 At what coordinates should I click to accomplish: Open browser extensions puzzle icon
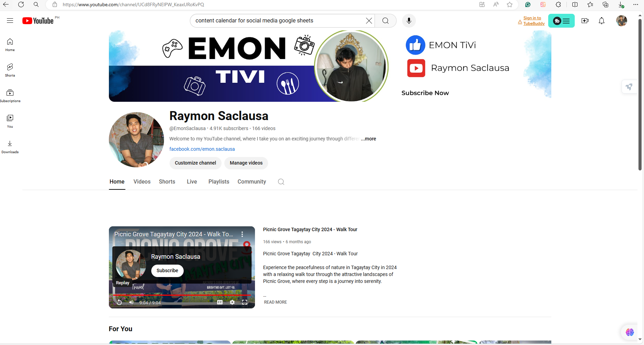coord(558,4)
